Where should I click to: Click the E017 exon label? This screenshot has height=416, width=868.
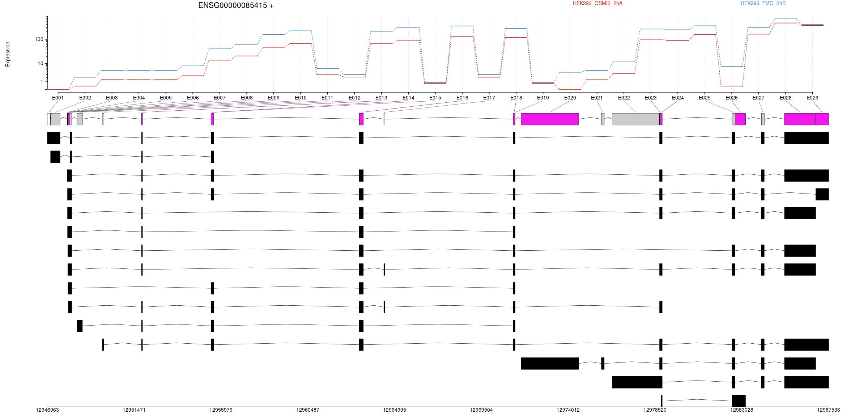coord(489,98)
